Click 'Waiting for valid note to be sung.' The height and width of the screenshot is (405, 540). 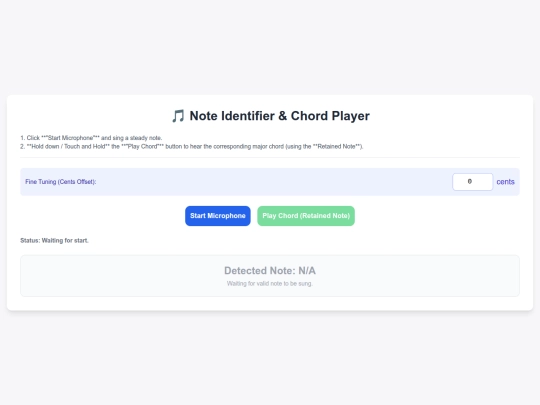(270, 283)
